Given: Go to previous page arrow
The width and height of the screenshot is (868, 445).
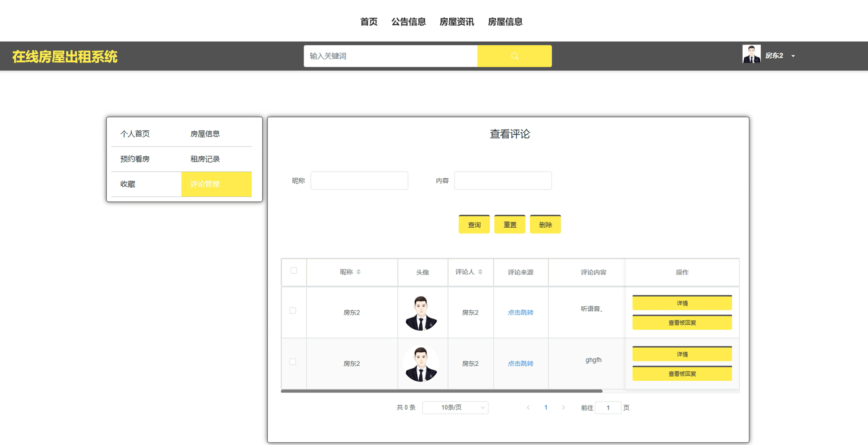Looking at the screenshot, I should click(528, 408).
